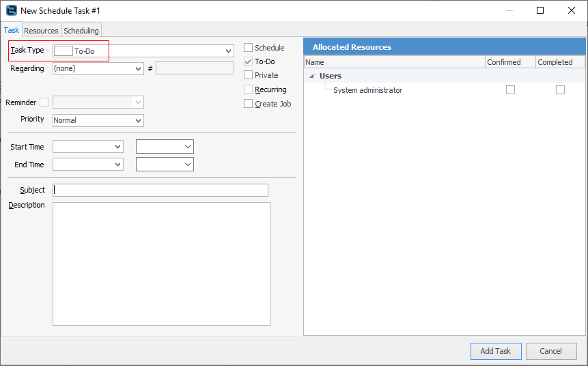The image size is (588, 366).
Task: Tick Confirmed for System administrator
Action: [x=510, y=90]
